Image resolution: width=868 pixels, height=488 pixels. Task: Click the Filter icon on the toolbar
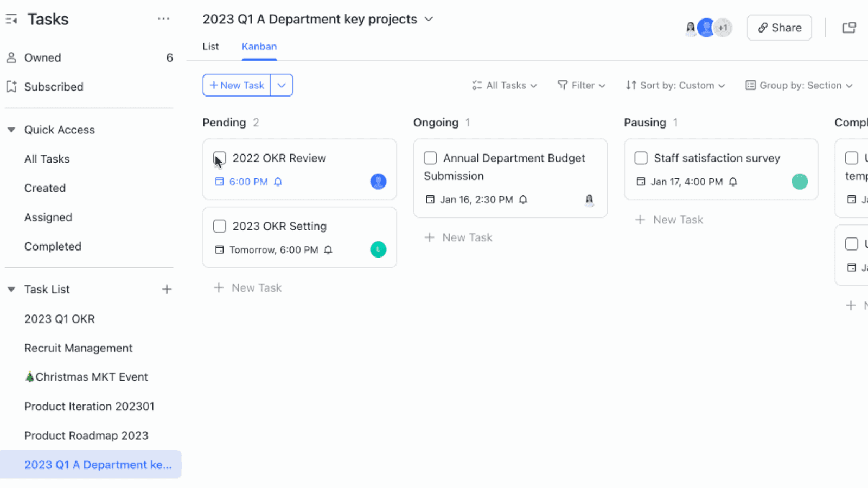click(561, 85)
